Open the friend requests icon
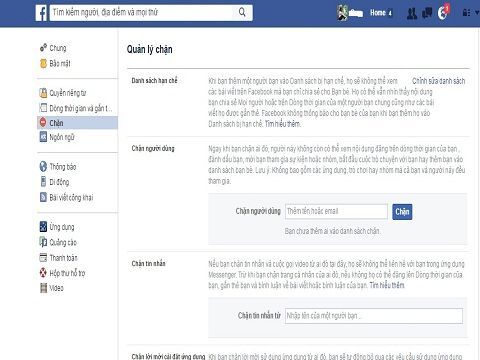Image resolution: width=480 pixels, height=360 pixels. pos(412,13)
